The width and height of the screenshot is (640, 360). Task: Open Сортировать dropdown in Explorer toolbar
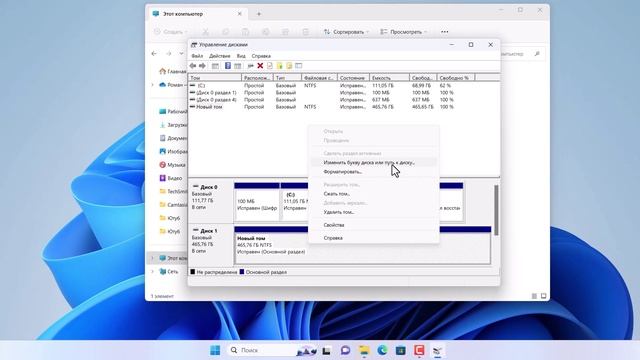tap(346, 32)
